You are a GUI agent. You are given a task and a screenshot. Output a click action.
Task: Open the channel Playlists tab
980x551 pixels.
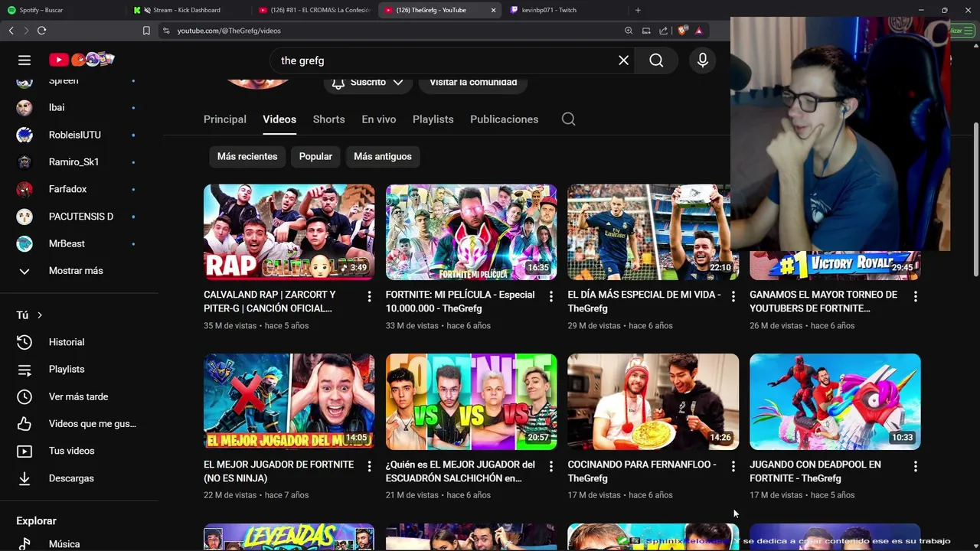pos(433,119)
